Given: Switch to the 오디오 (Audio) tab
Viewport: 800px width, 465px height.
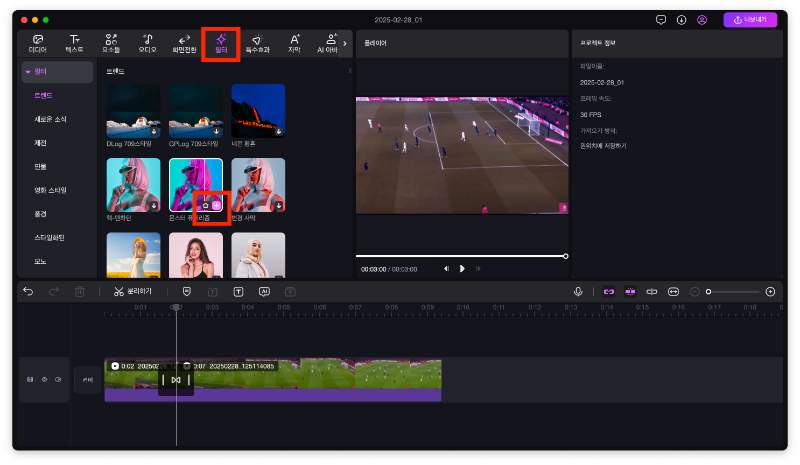Looking at the screenshot, I should [147, 42].
